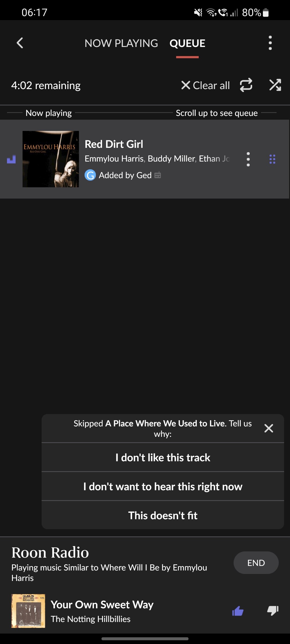Tap the Notting Hillbillies album thumbnail
The width and height of the screenshot is (290, 644).
click(x=28, y=611)
